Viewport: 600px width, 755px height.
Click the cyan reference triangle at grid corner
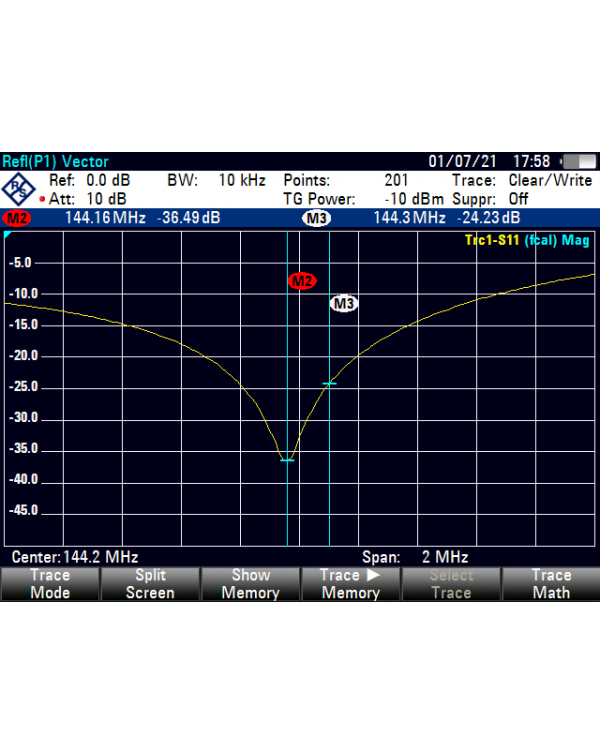tap(7, 234)
